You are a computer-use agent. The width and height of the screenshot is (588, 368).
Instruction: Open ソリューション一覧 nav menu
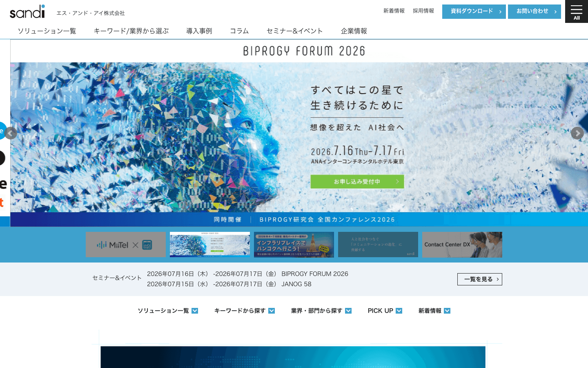47,31
